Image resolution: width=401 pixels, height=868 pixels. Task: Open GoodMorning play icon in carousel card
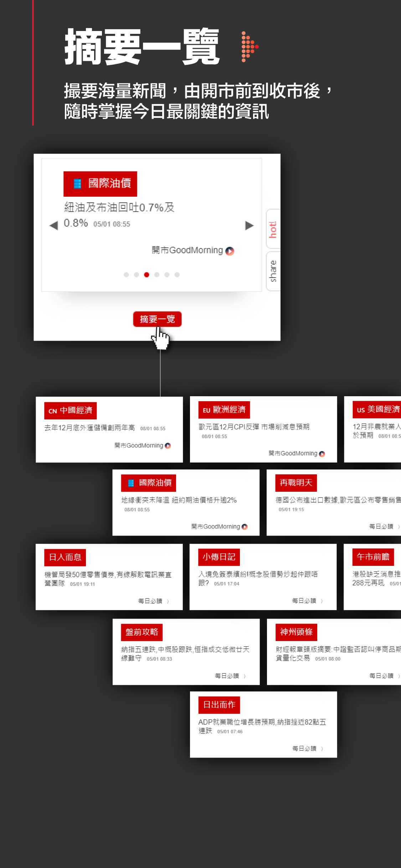(230, 251)
